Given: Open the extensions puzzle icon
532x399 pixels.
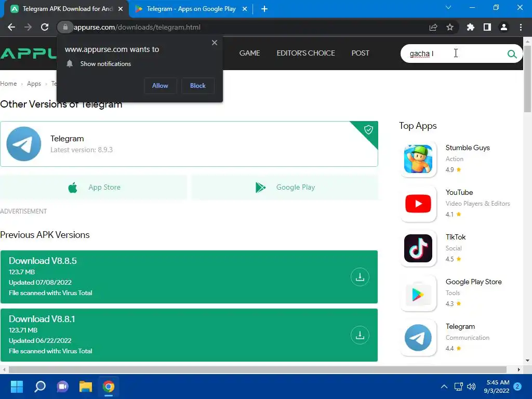Looking at the screenshot, I should 471,27.
